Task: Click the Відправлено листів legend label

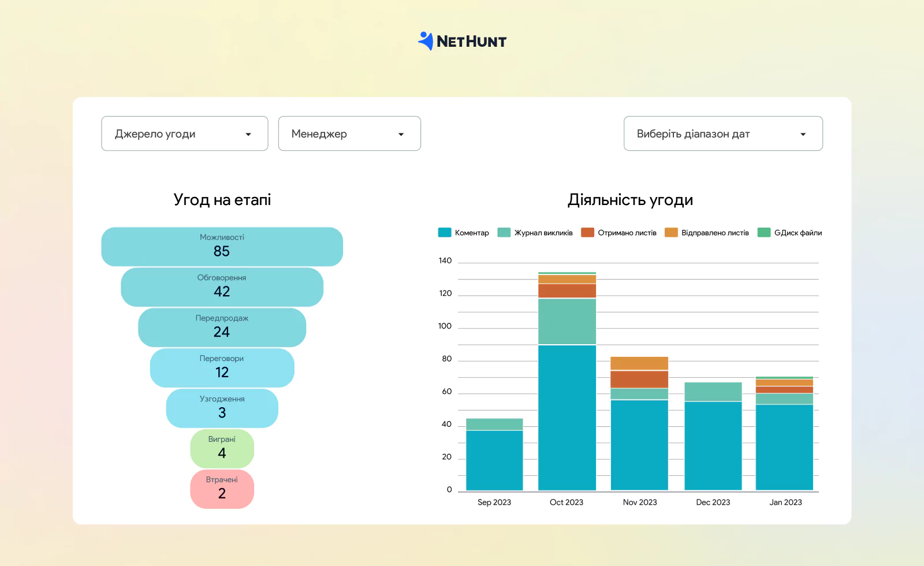Action: tap(715, 233)
